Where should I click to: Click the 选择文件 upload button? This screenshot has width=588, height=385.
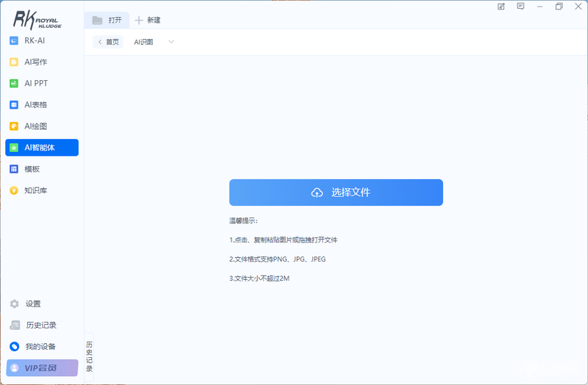click(x=336, y=192)
